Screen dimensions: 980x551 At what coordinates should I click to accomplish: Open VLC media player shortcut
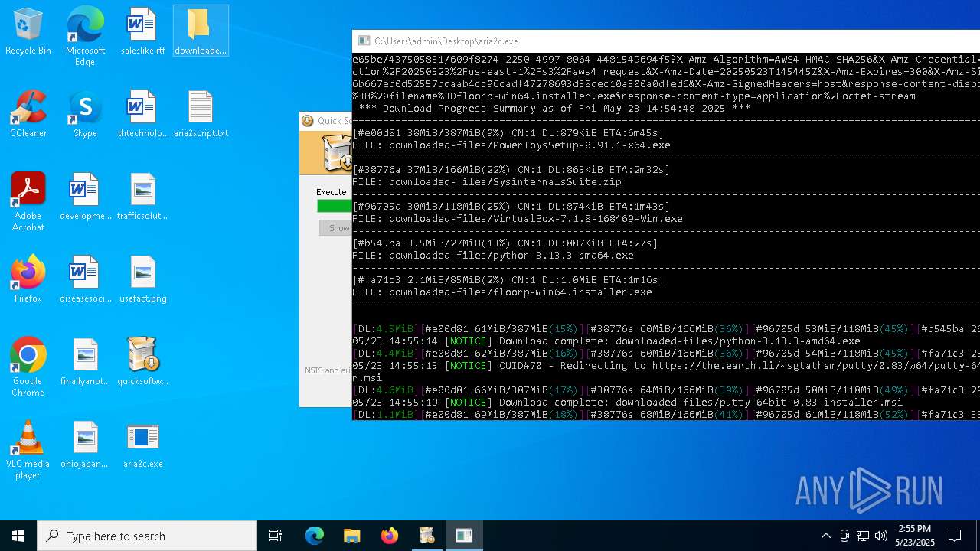tap(28, 450)
